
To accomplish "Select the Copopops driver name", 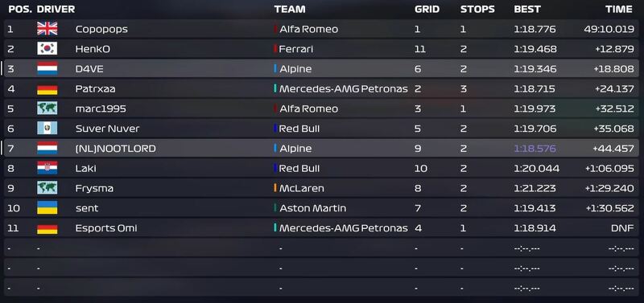I will pyautogui.click(x=101, y=29).
